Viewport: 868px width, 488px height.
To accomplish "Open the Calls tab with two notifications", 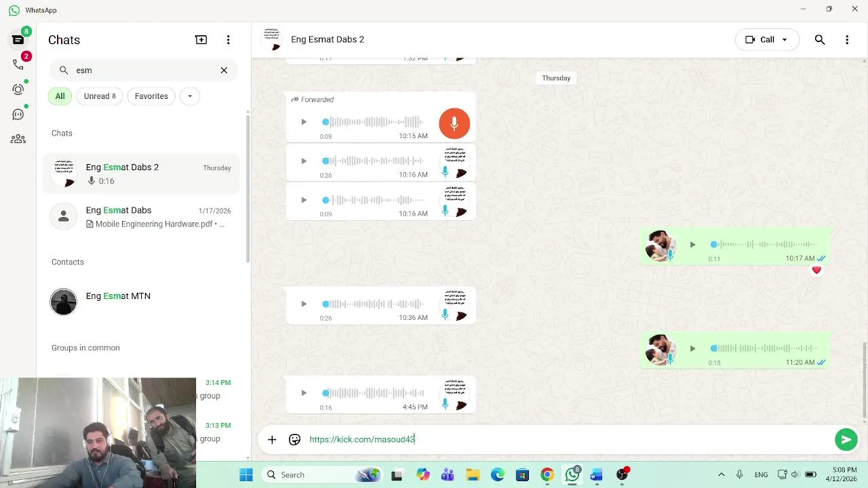I will pos(18,64).
